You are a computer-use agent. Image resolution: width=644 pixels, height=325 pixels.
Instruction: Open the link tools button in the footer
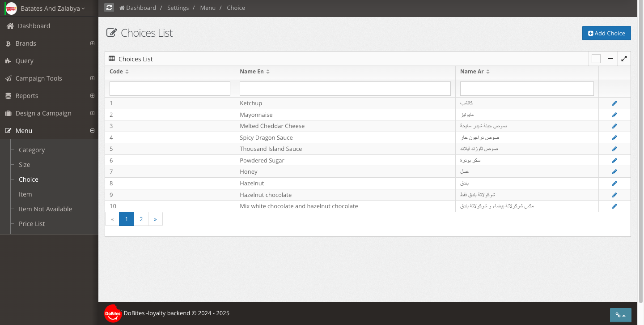[x=621, y=315]
